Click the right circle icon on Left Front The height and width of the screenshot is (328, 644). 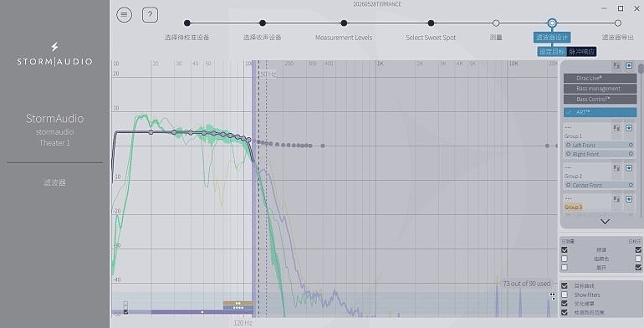point(631,145)
